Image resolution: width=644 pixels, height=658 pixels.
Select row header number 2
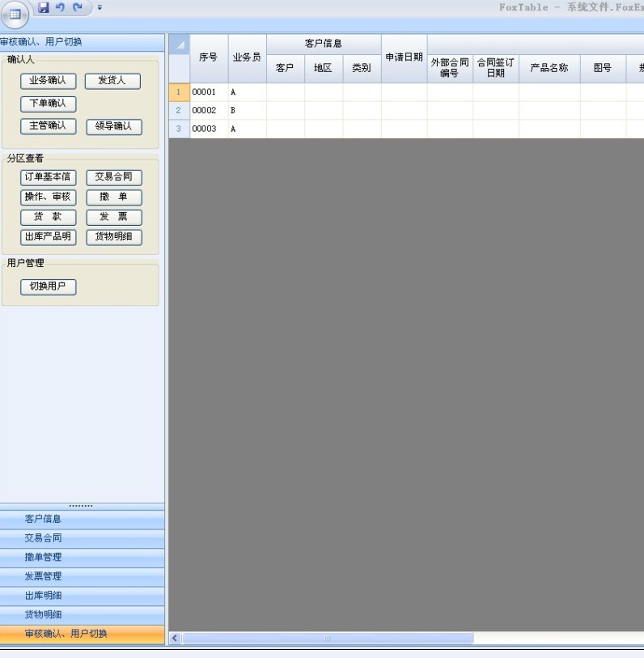[179, 110]
